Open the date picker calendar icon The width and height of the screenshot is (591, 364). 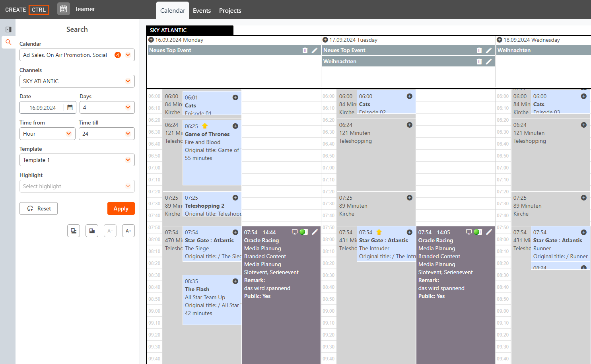coord(70,107)
